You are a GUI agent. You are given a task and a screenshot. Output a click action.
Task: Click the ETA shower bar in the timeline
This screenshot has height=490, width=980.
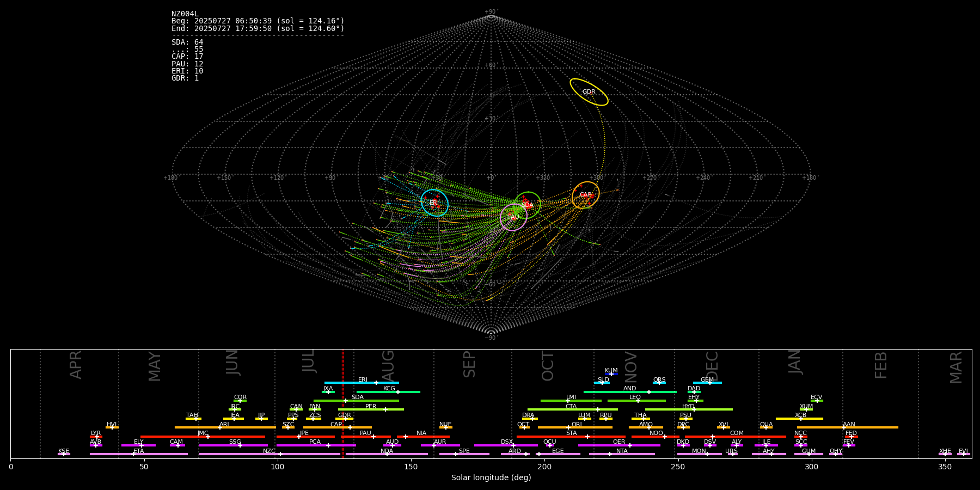[139, 454]
